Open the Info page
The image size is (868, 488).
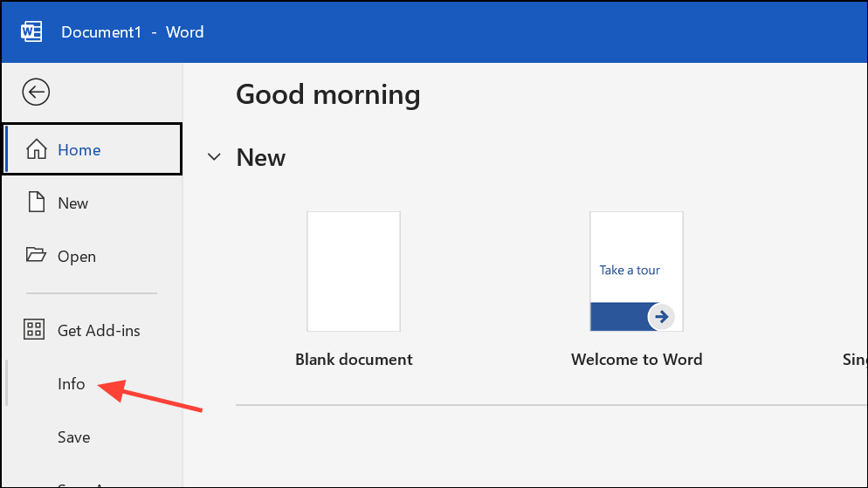pos(72,384)
